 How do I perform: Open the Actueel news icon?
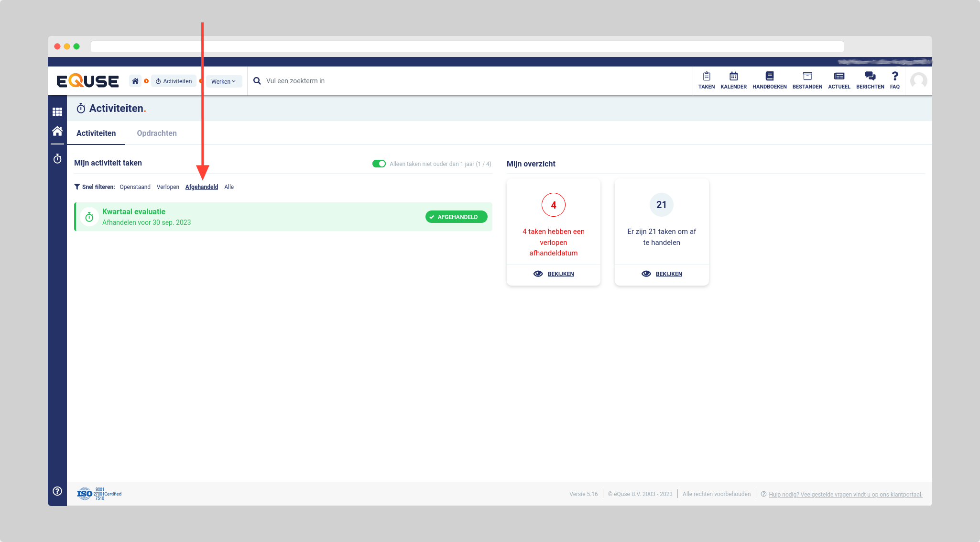[839, 80]
